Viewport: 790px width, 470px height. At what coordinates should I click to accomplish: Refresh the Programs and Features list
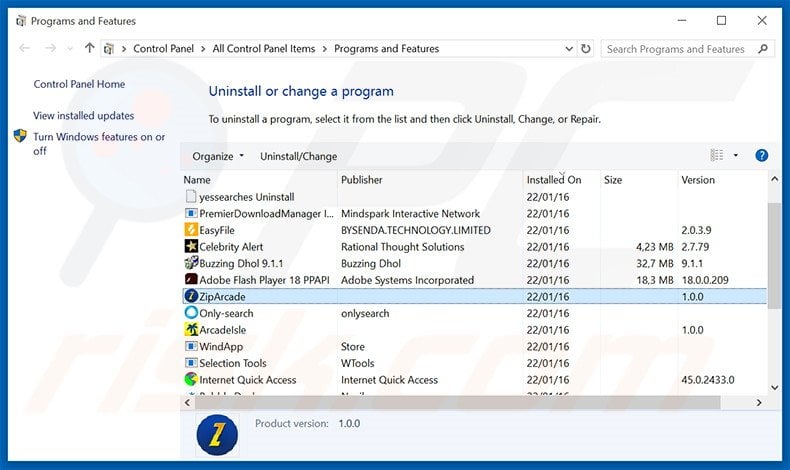click(585, 49)
